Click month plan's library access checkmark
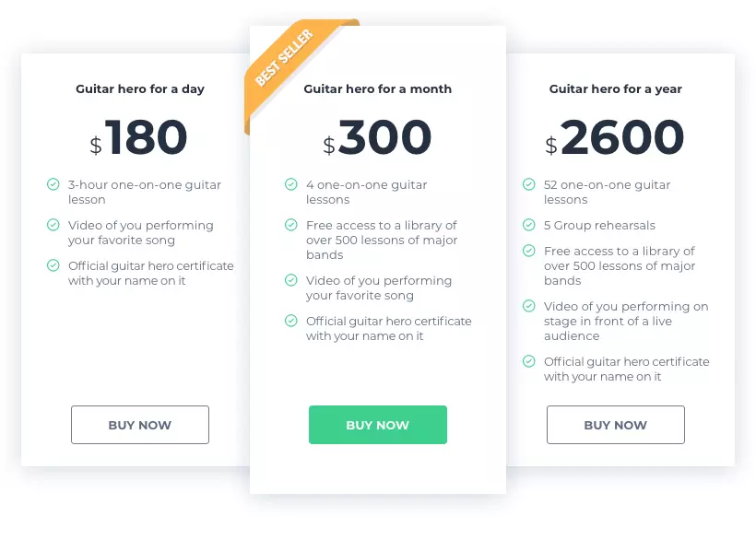This screenshot has width=756, height=540. (x=290, y=225)
